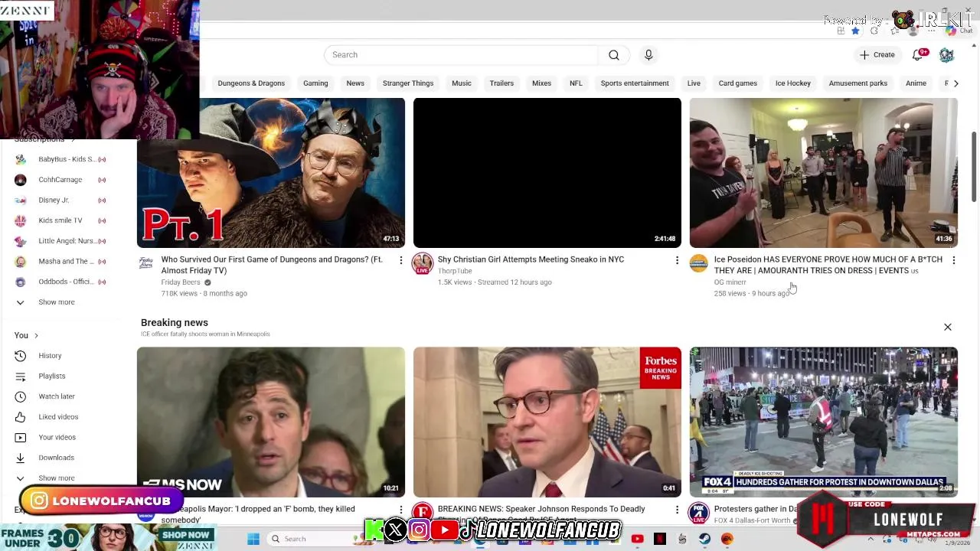Start voice search with microphone icon
This screenshot has height=551, width=980.
pyautogui.click(x=648, y=55)
